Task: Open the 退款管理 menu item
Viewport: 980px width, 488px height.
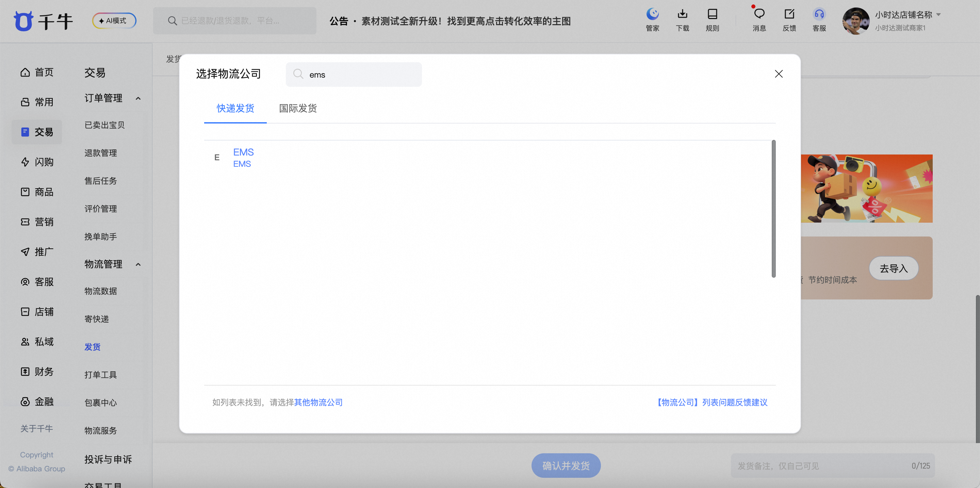Action: pos(101,153)
